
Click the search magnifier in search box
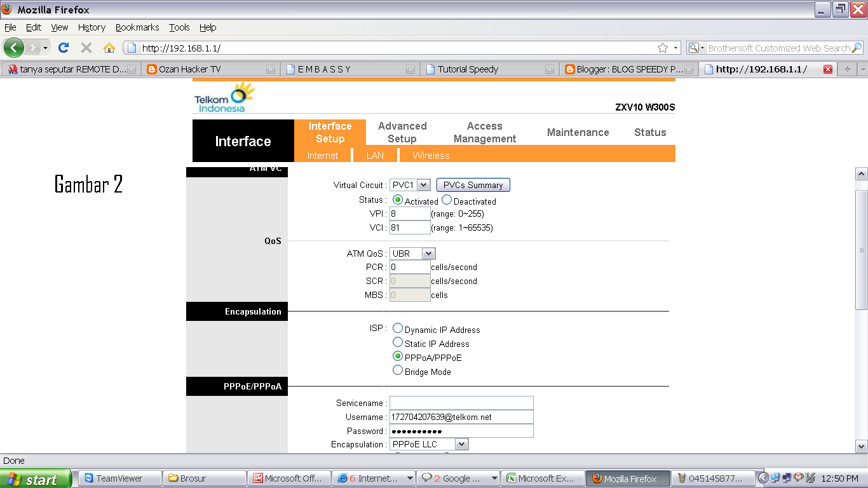coord(857,48)
